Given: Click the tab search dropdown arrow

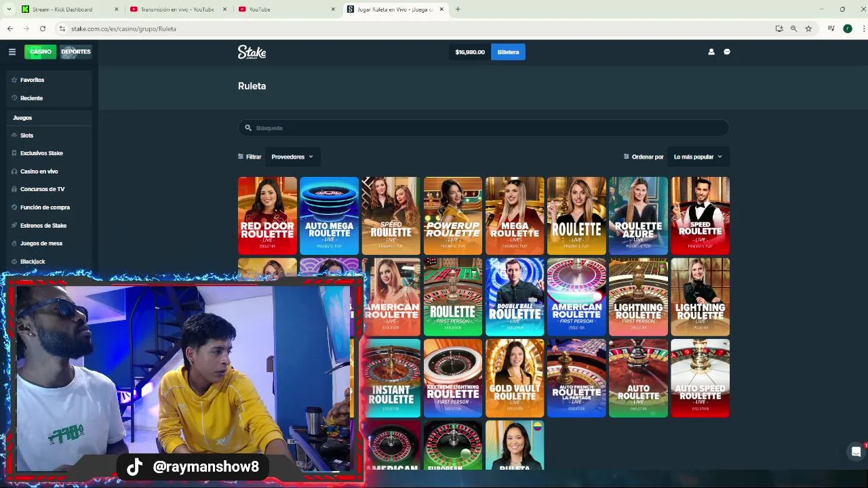Looking at the screenshot, I should point(9,9).
